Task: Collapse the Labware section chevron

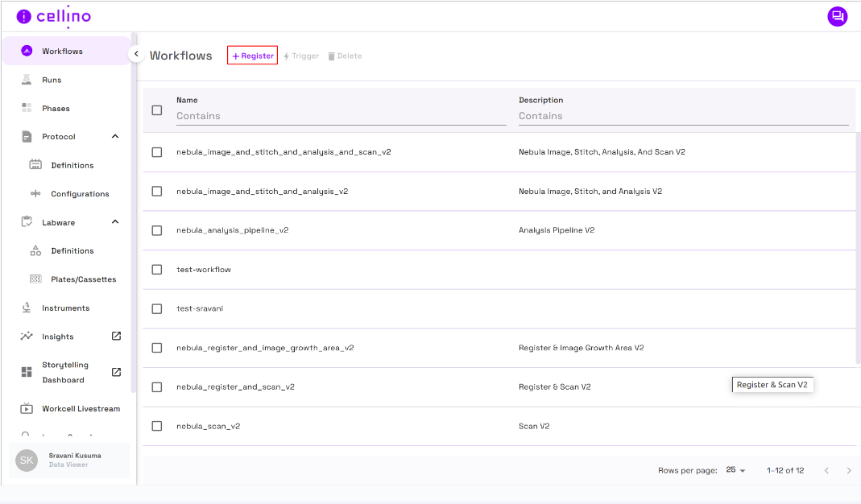Action: click(115, 222)
